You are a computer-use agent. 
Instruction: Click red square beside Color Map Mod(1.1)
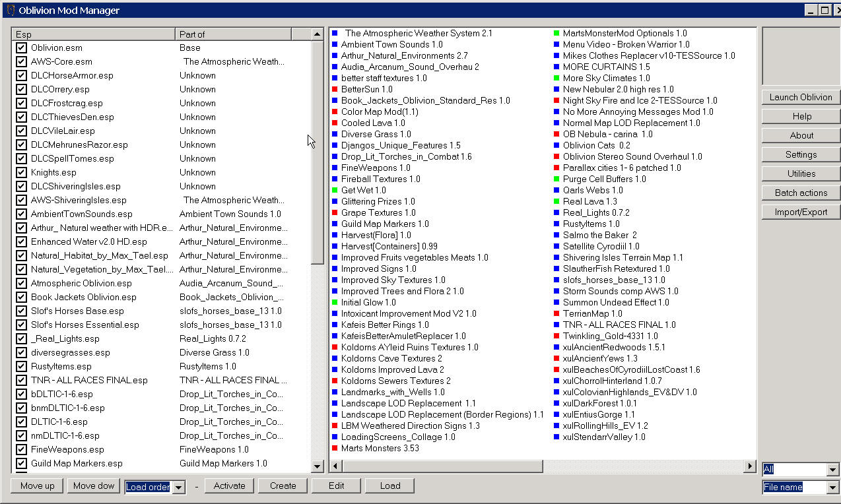(x=335, y=111)
